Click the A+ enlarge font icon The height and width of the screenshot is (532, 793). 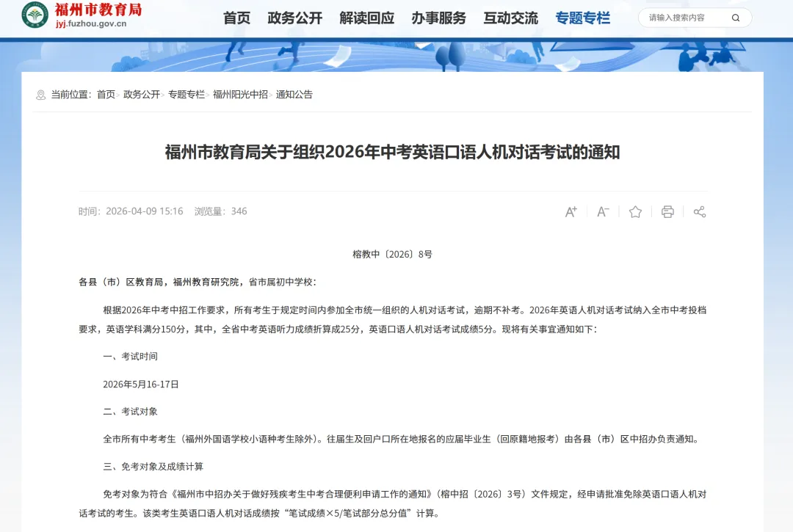pos(571,211)
